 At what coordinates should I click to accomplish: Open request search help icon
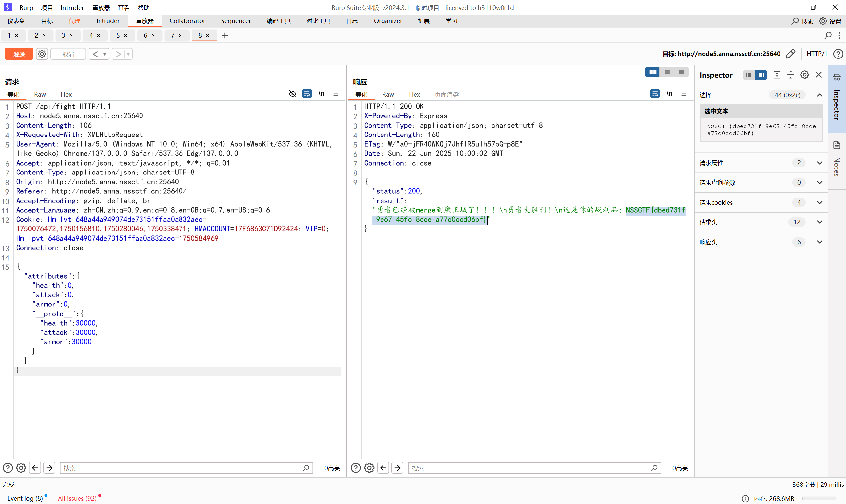tap(8, 468)
